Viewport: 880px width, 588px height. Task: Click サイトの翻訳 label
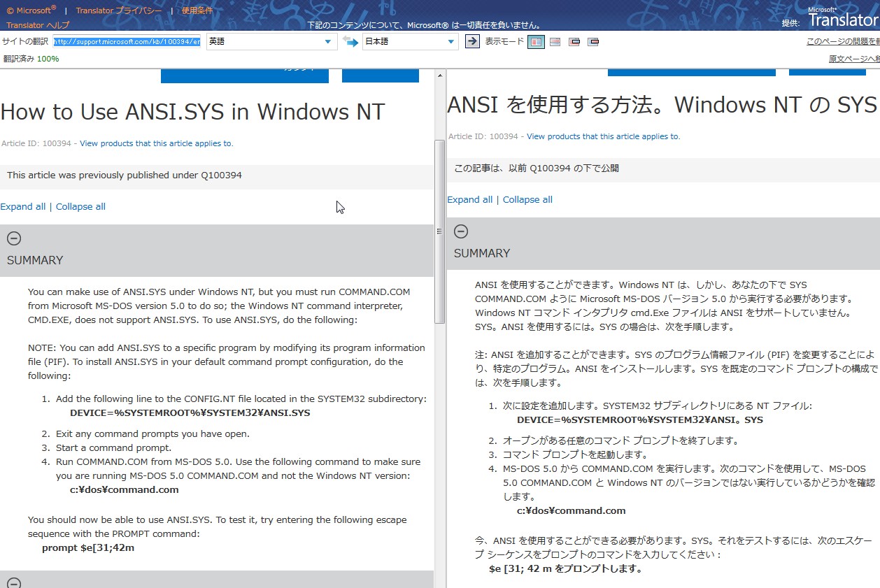25,41
